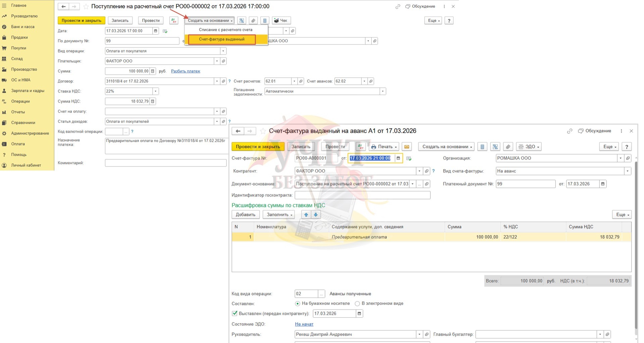Select the На бумажном носителе radio button
Screen dimensions: 644x343
pos(297,303)
